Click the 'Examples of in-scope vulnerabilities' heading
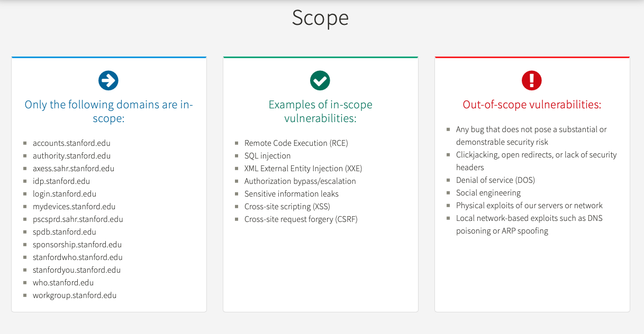 pyautogui.click(x=320, y=112)
